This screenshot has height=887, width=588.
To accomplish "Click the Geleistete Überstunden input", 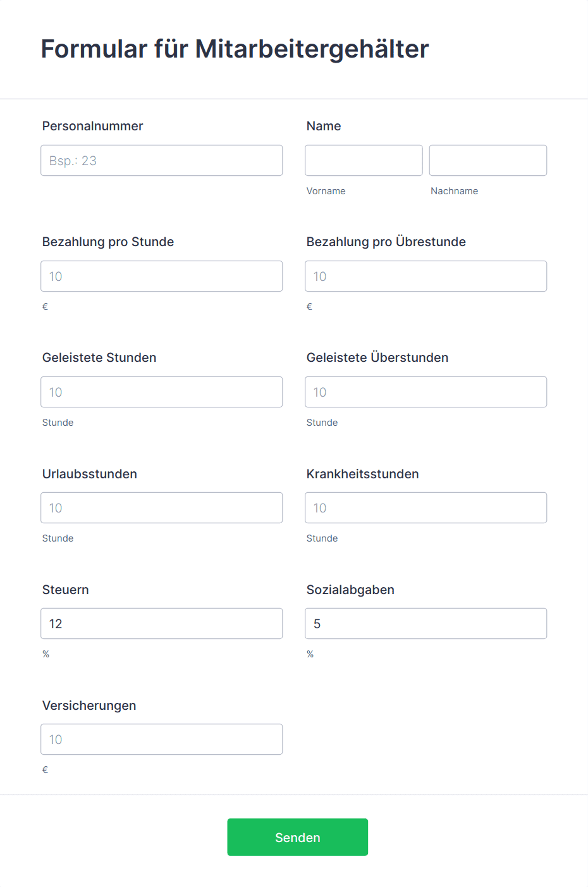I will click(x=426, y=392).
